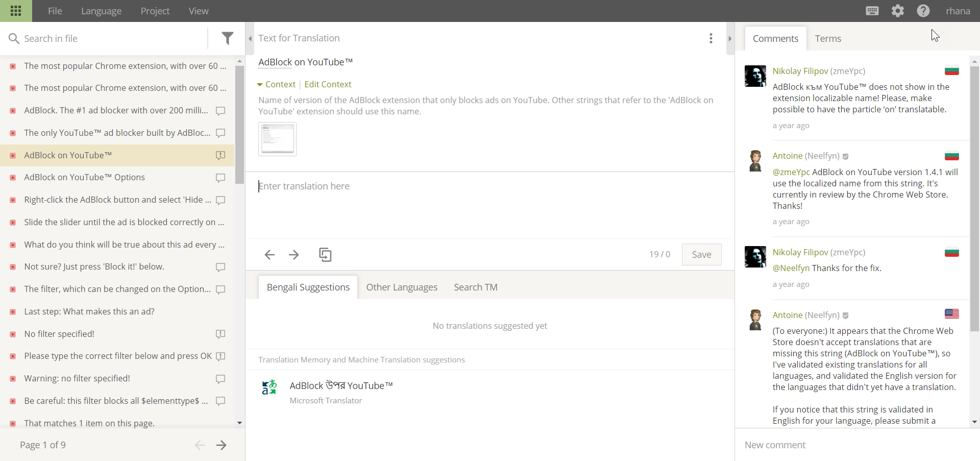Image resolution: width=980 pixels, height=461 pixels.
Task: Collapse the left string list panel
Action: [x=250, y=38]
